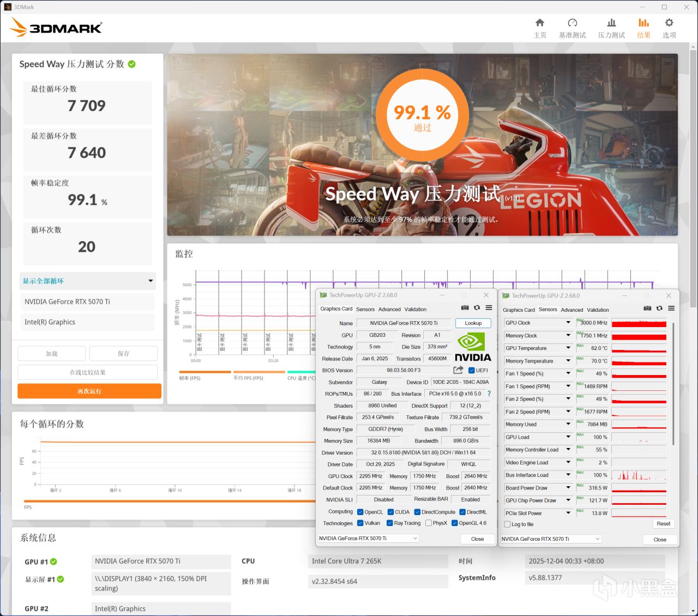Click the 加载 load button
Viewport: 698px width, 616px height.
pyautogui.click(x=52, y=354)
